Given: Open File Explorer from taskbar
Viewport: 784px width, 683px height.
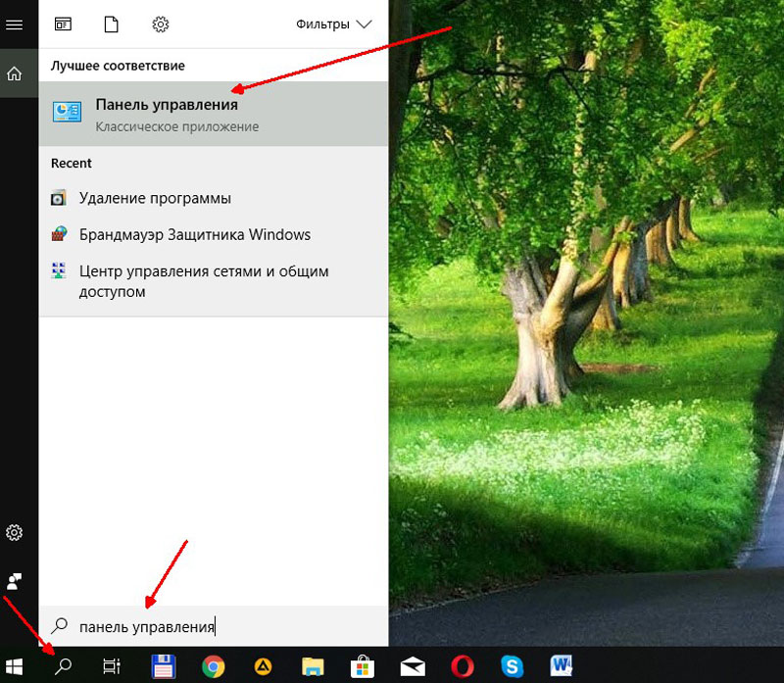Looking at the screenshot, I should click(313, 666).
